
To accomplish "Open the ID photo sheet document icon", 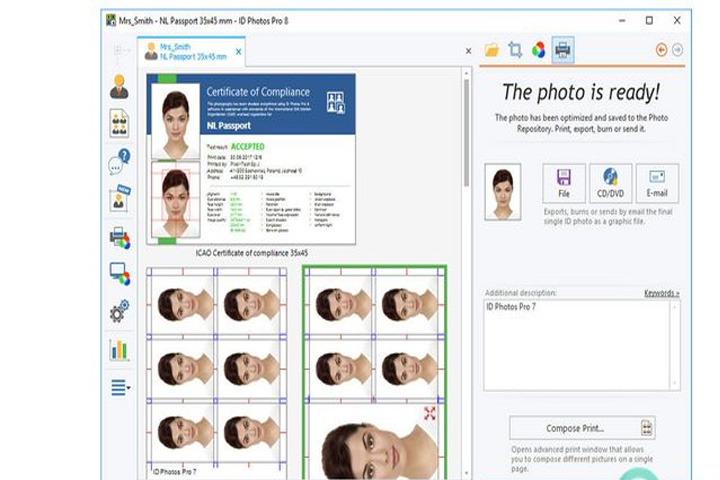I will pos(119,123).
